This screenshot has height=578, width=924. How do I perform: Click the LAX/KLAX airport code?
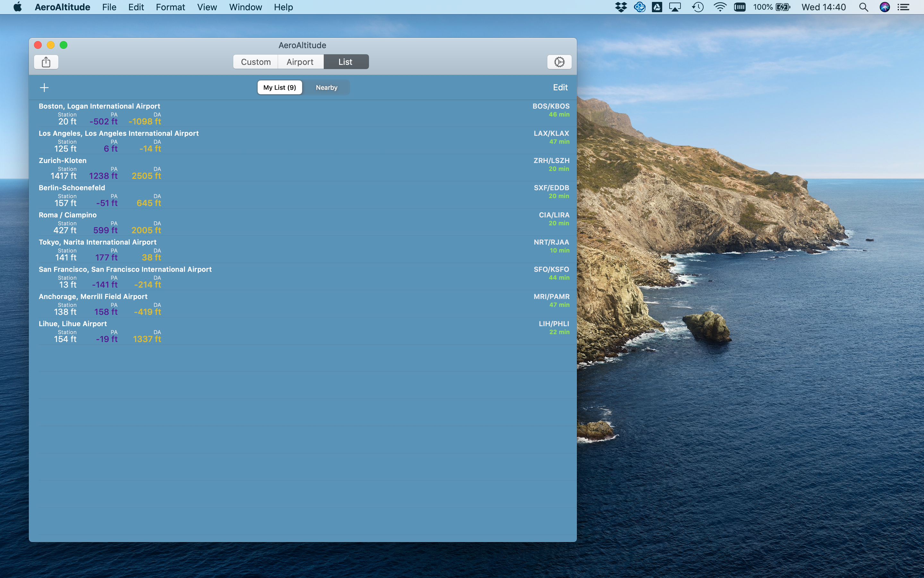pos(551,133)
